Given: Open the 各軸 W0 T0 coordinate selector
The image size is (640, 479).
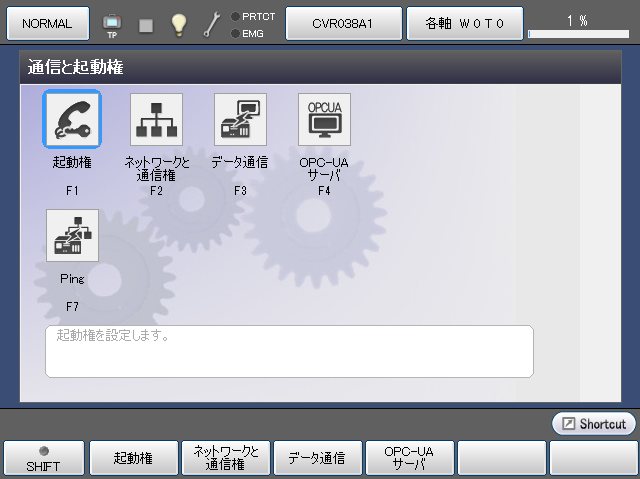Looking at the screenshot, I should coord(463,23).
